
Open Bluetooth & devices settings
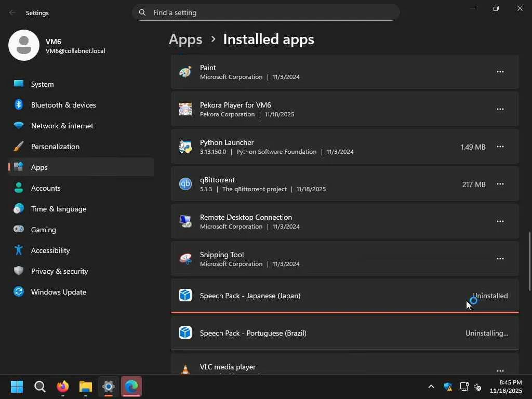point(63,105)
